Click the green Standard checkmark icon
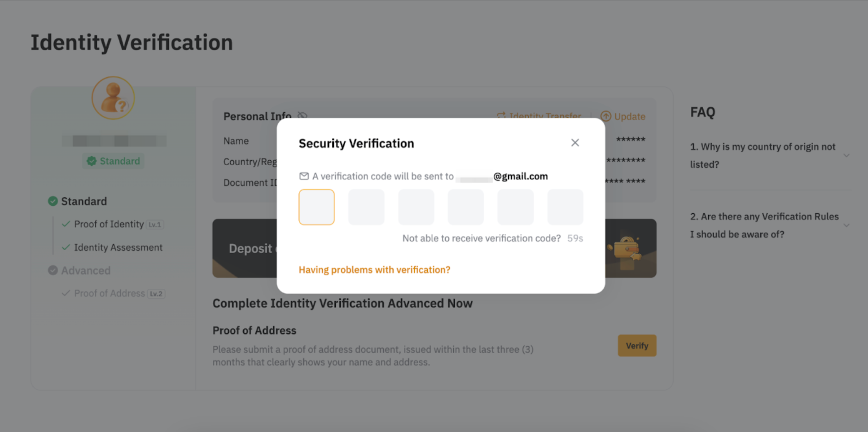The image size is (868, 432). 53,201
